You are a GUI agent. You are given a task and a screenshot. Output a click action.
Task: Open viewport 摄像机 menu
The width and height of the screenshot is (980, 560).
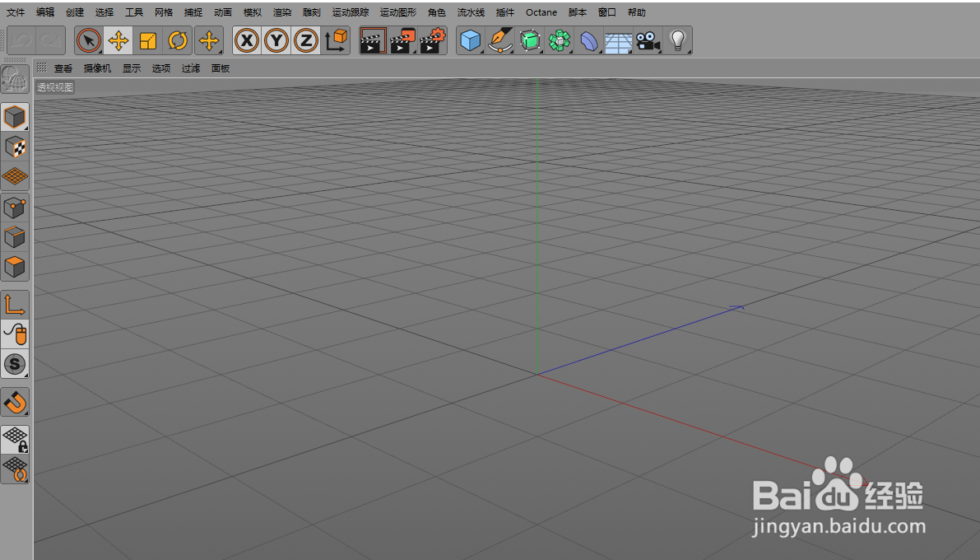click(97, 68)
